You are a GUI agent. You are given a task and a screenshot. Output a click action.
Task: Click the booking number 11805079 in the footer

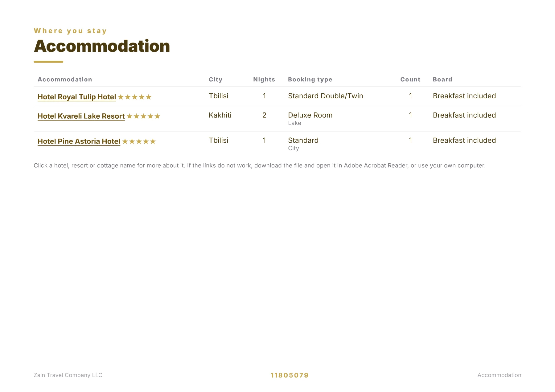coord(290,375)
